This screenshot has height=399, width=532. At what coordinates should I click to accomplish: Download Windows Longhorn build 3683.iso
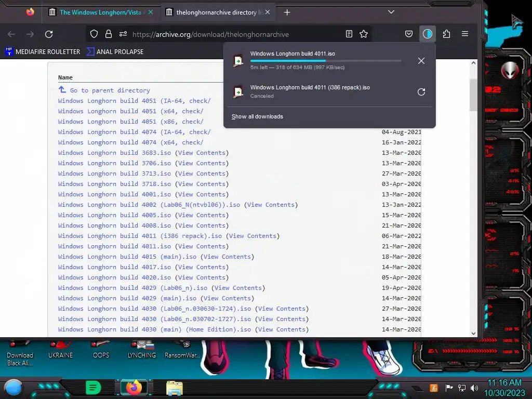(x=114, y=153)
